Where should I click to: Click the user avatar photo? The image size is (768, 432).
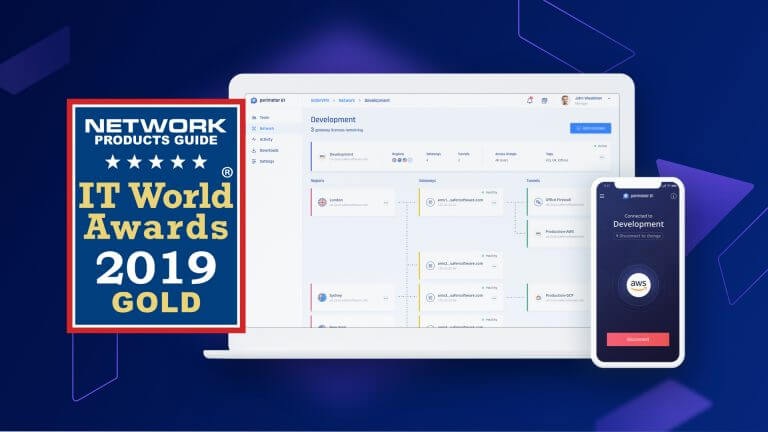point(565,100)
